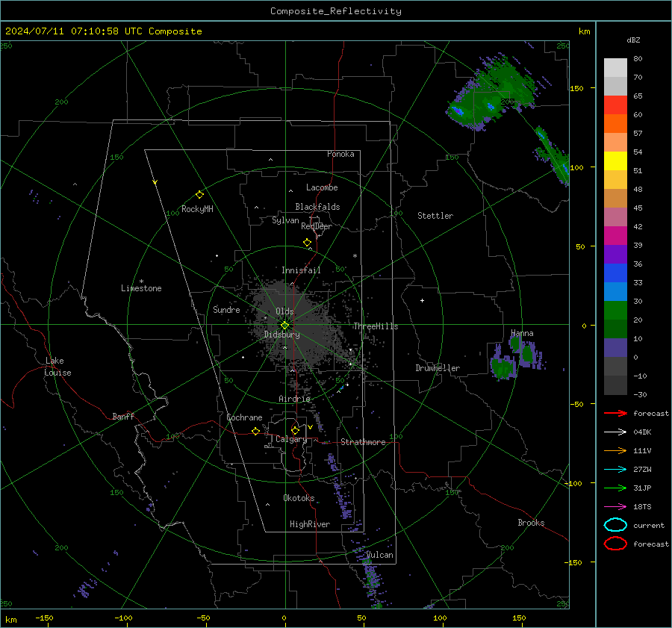Image resolution: width=672 pixels, height=628 pixels.
Task: Click the Didsbury label
Action: click(282, 335)
